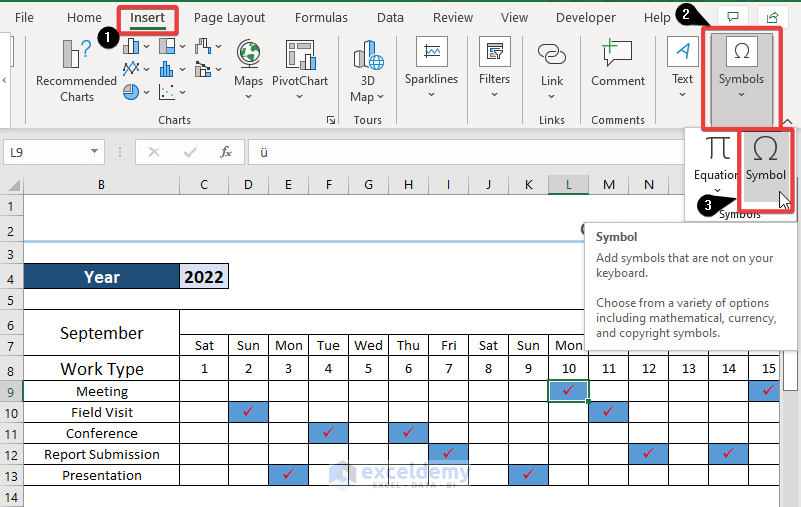Viewport: 801px width, 507px height.
Task: Switch to the Formulas tab
Action: click(x=321, y=17)
